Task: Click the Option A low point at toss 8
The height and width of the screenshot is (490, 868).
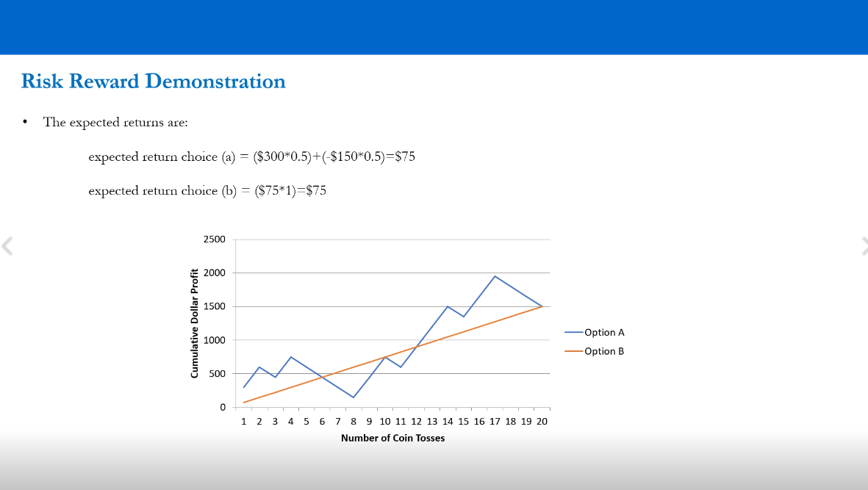Action: point(354,397)
